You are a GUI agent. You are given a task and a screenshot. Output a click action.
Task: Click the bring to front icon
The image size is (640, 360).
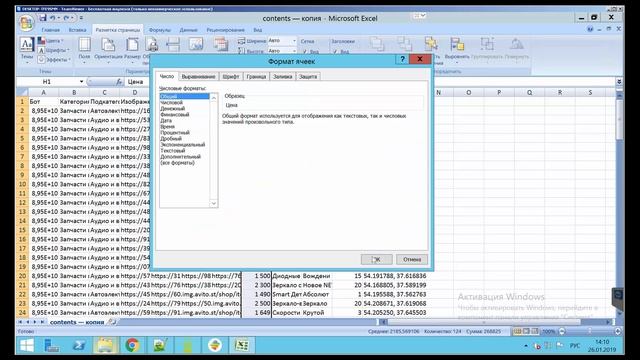point(377,44)
